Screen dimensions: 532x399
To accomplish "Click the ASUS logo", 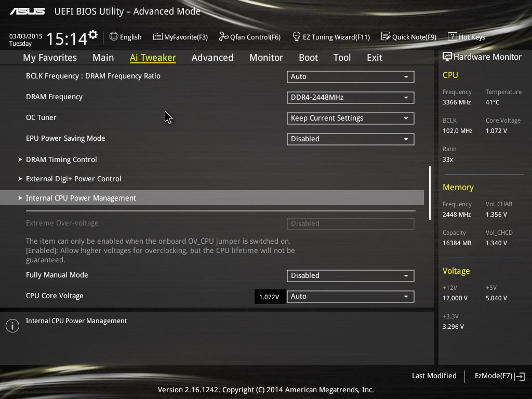I will pyautogui.click(x=27, y=11).
